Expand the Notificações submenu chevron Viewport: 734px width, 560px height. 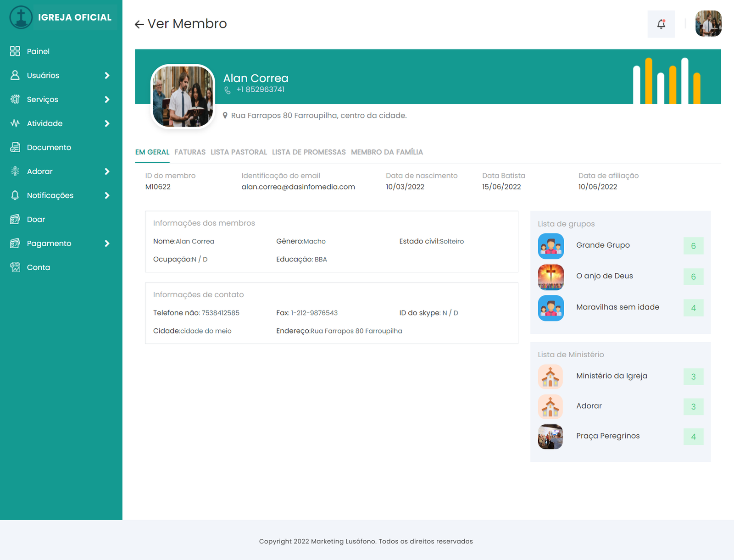[107, 195]
